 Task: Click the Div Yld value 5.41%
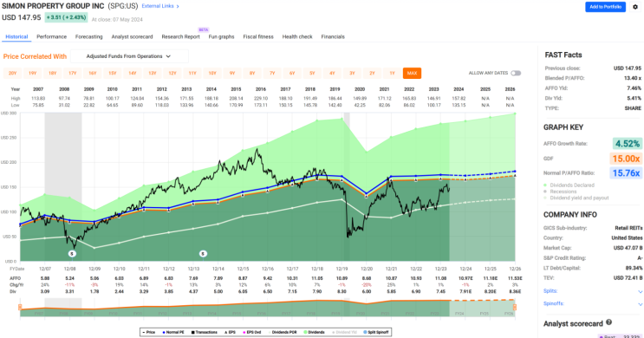634,98
